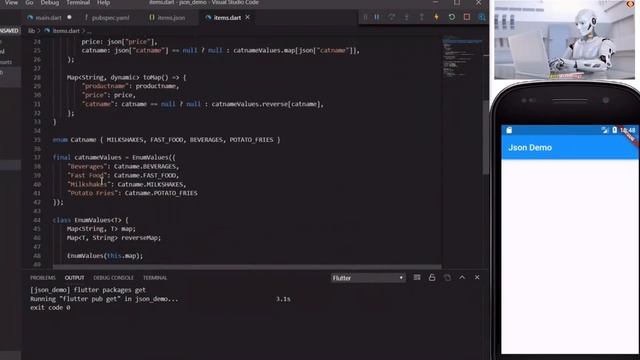The width and height of the screenshot is (640, 360).
Task: Click the EnumValues(this.map) constructor line
Action: tap(105, 256)
